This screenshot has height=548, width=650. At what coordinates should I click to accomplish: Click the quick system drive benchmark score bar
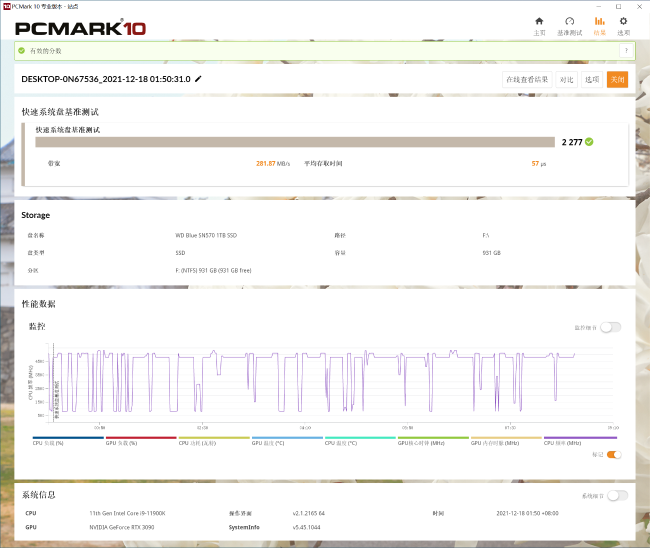click(x=295, y=142)
